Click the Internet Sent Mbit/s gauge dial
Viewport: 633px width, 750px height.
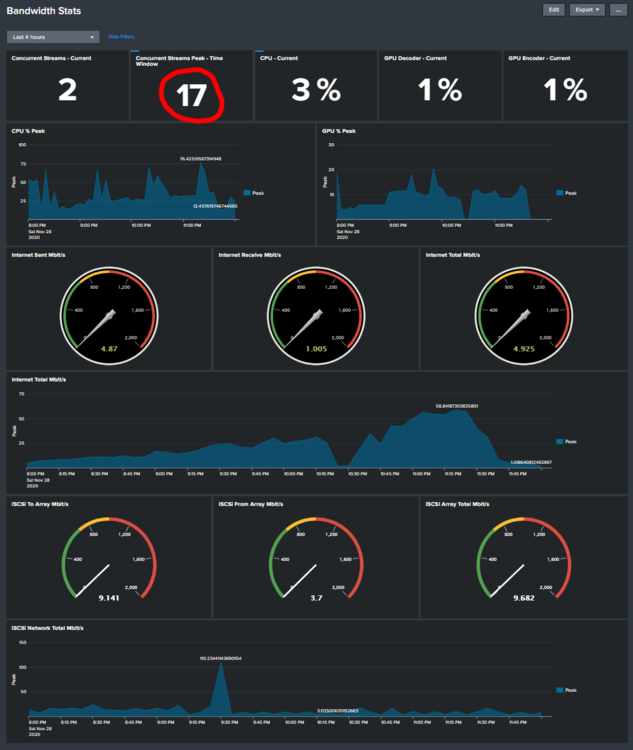pos(109,316)
